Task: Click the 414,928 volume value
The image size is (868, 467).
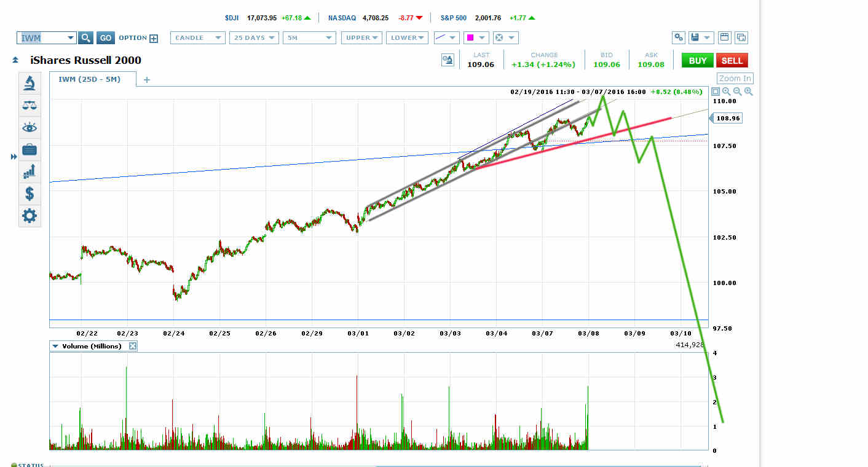Action: [x=689, y=345]
